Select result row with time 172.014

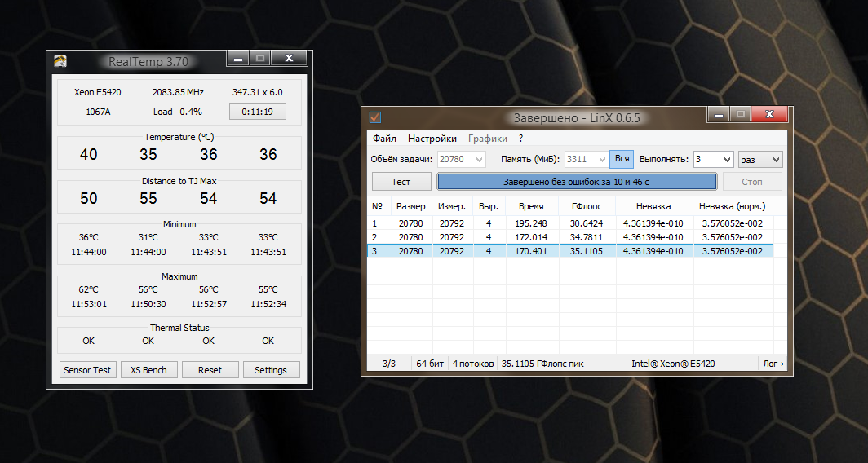point(570,237)
